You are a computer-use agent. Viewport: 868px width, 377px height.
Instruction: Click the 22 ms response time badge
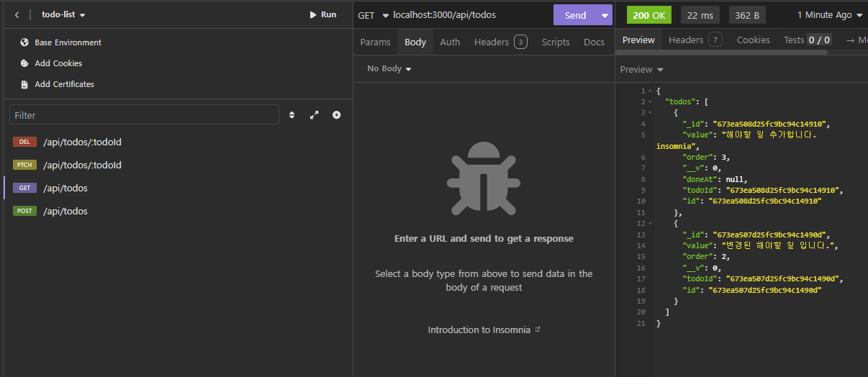click(x=700, y=15)
